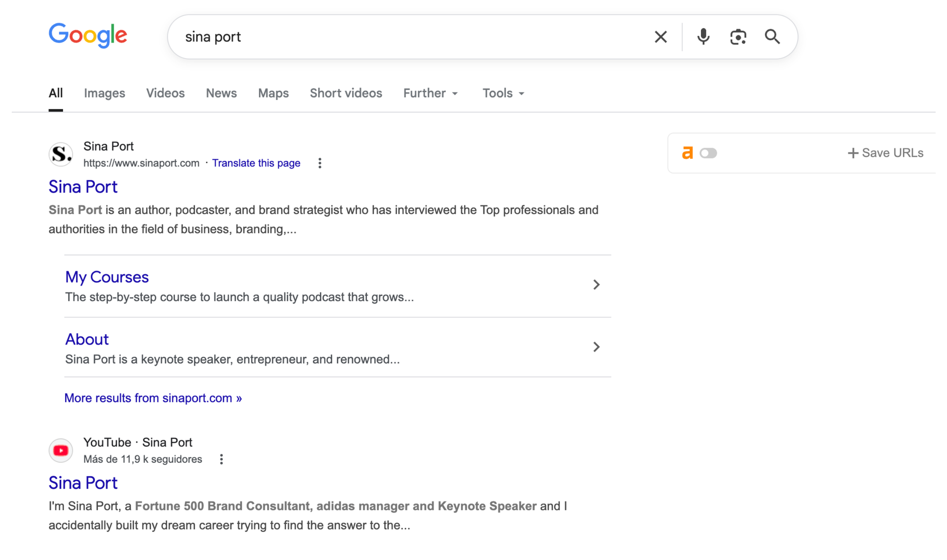
Task: Click Translate this page link
Action: 256,163
